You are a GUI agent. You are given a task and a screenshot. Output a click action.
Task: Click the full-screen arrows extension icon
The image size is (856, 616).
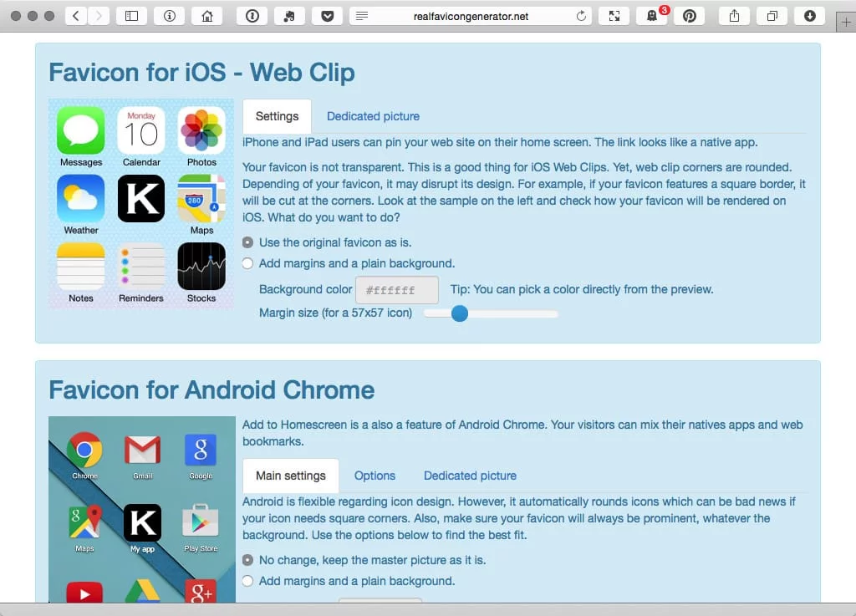614,17
